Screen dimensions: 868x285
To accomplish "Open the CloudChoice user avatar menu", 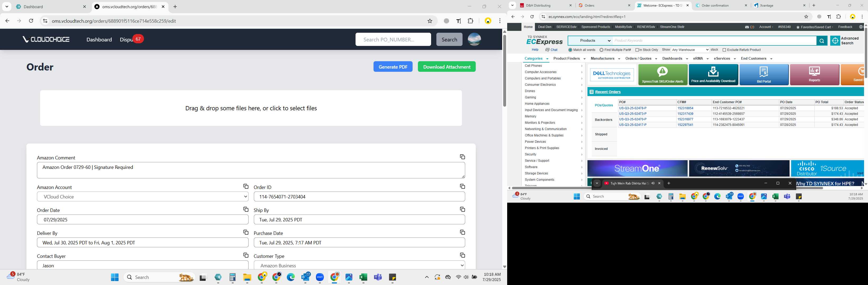I will (474, 39).
